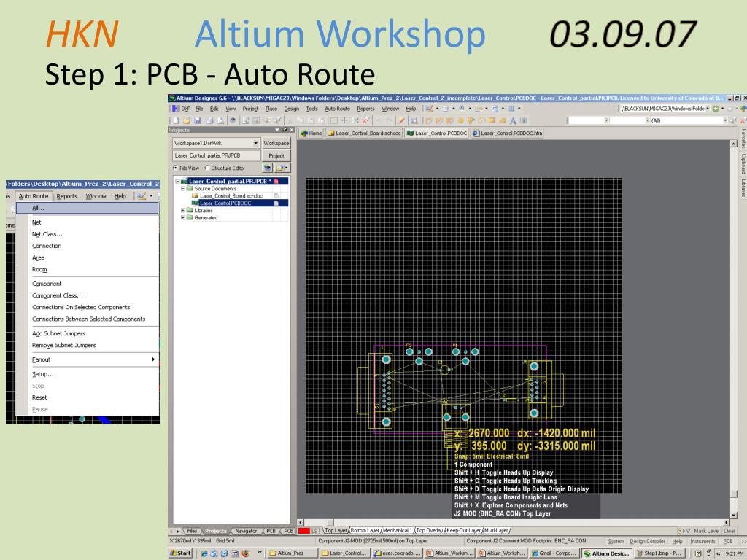Screen dimensions: 747x560
Task: Select Laser_Control_Board.schdoc in project tree
Action: (x=231, y=195)
